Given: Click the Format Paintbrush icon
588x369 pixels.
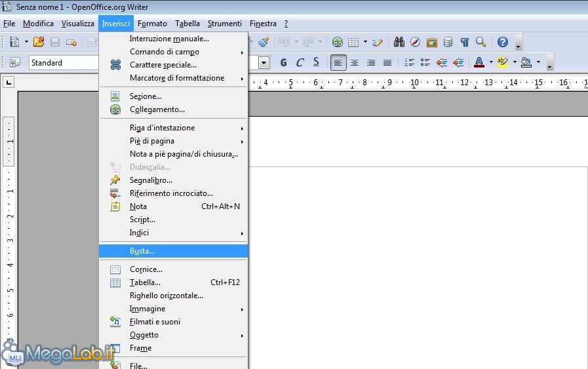Looking at the screenshot, I should click(264, 42).
